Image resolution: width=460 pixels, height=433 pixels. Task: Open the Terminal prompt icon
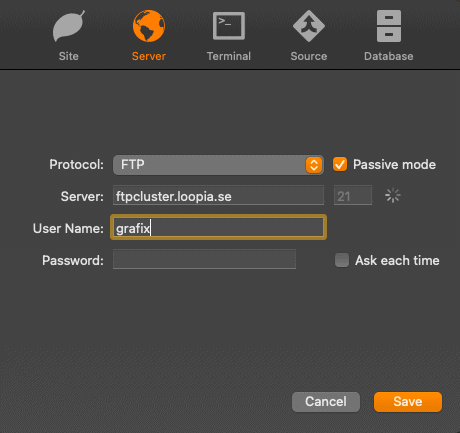pos(229,26)
